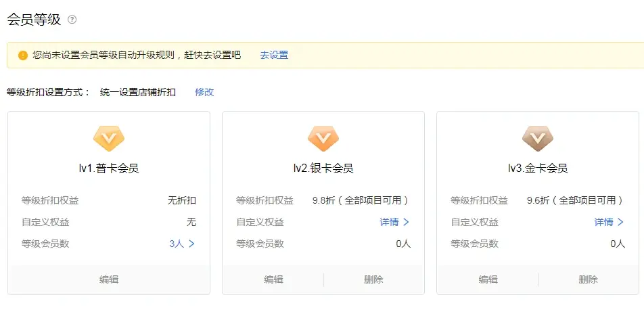The width and height of the screenshot is (644, 318).
Task: Select the 无折扣 value on 普卡会员 card
Action: tap(182, 200)
